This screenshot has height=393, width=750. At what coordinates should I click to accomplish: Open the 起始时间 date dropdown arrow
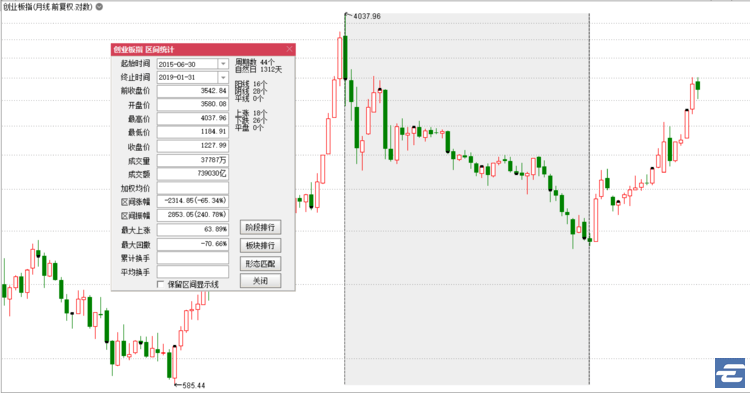[223, 64]
